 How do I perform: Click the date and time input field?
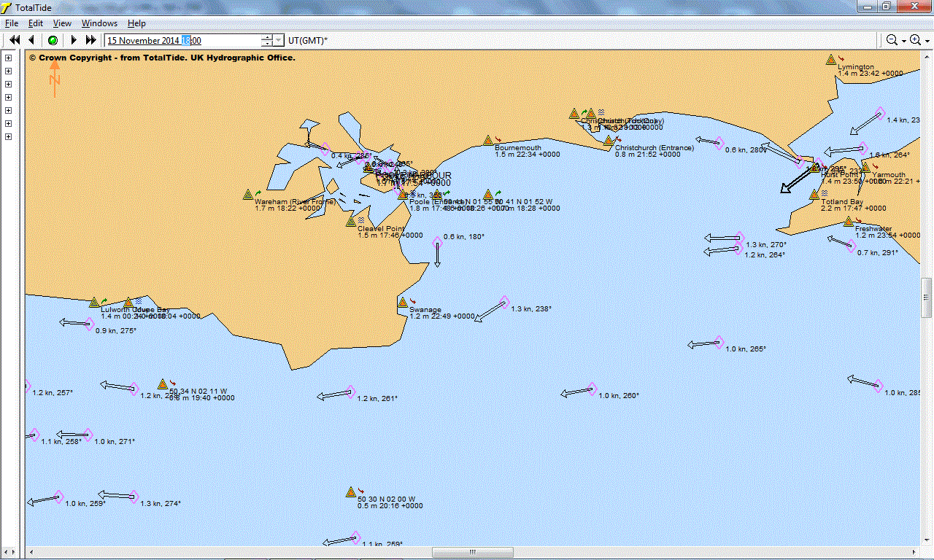click(182, 41)
